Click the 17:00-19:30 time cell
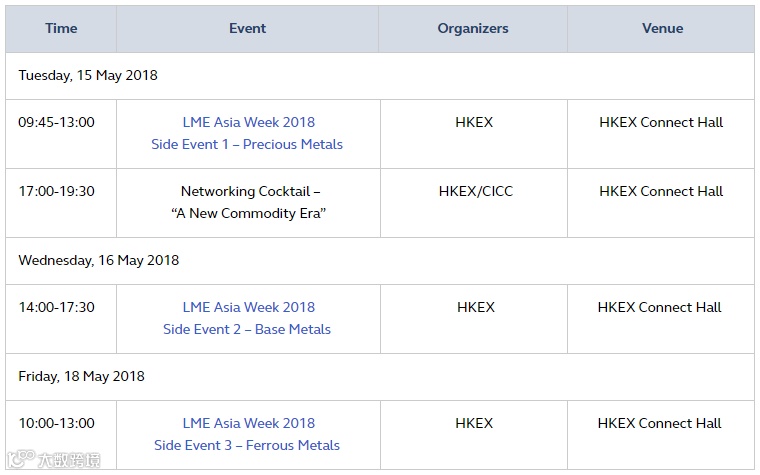 [61, 203]
